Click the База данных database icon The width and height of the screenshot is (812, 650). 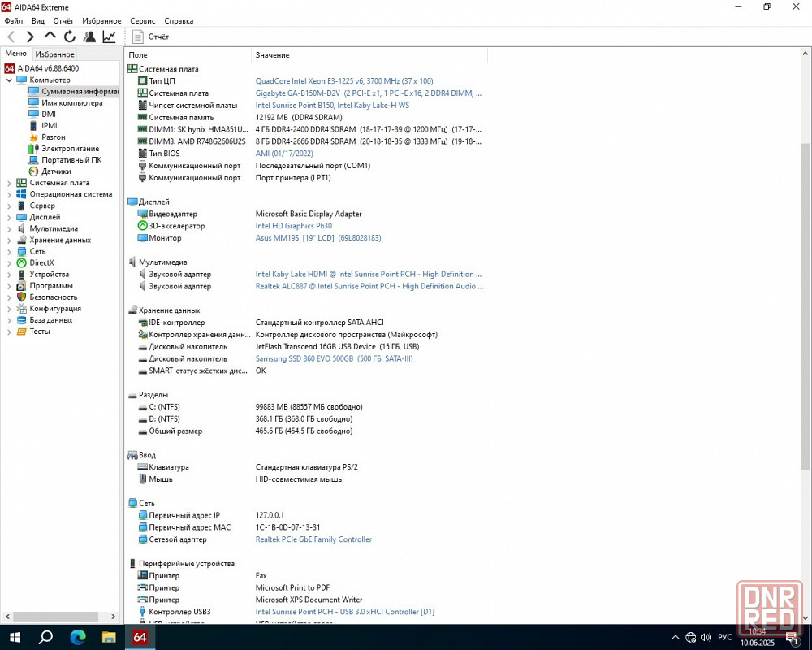click(x=21, y=320)
